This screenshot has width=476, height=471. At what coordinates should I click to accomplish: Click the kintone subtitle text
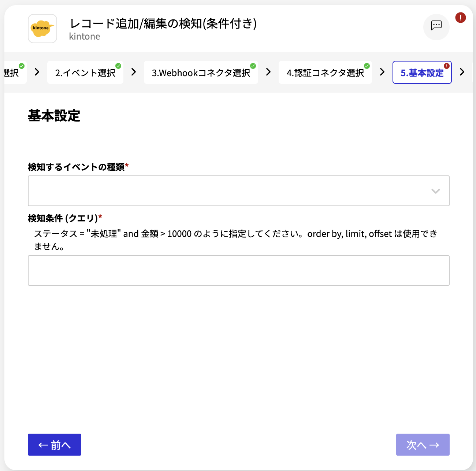(85, 37)
